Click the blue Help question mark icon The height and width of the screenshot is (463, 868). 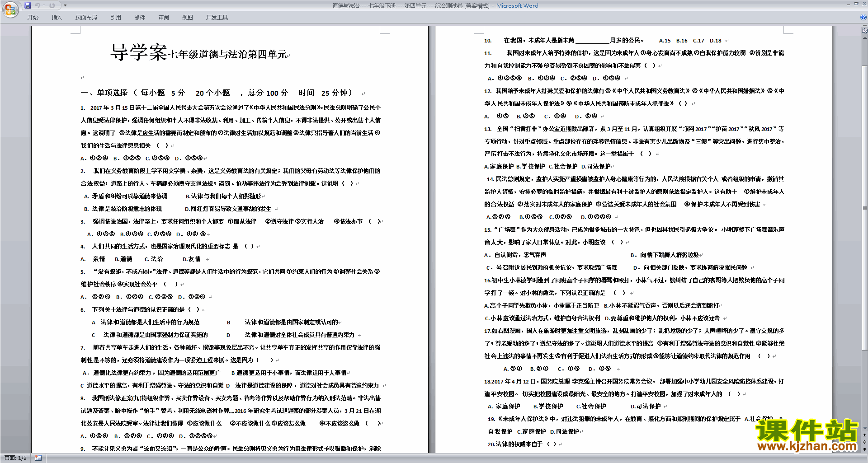pos(863,17)
